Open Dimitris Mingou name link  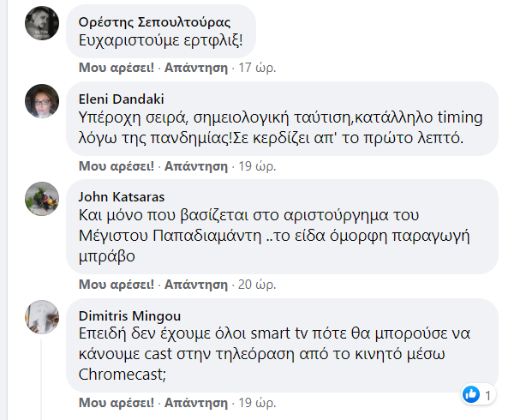[129, 315]
